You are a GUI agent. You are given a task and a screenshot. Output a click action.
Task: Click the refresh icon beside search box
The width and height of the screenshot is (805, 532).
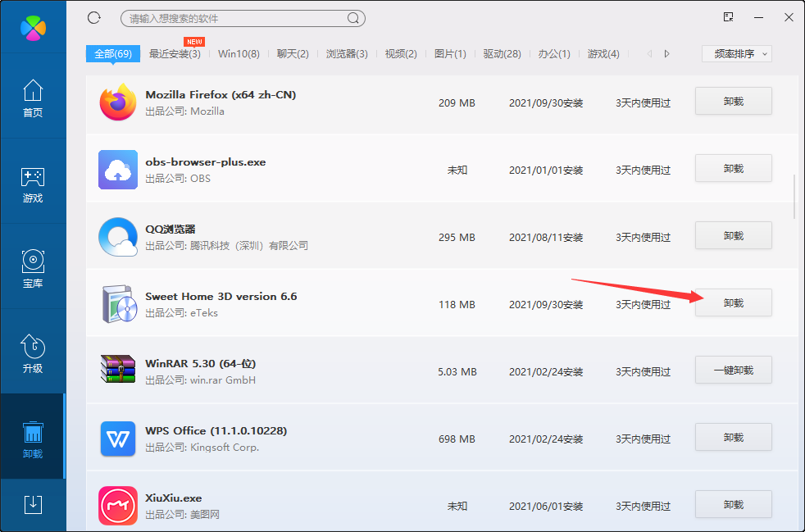point(94,18)
